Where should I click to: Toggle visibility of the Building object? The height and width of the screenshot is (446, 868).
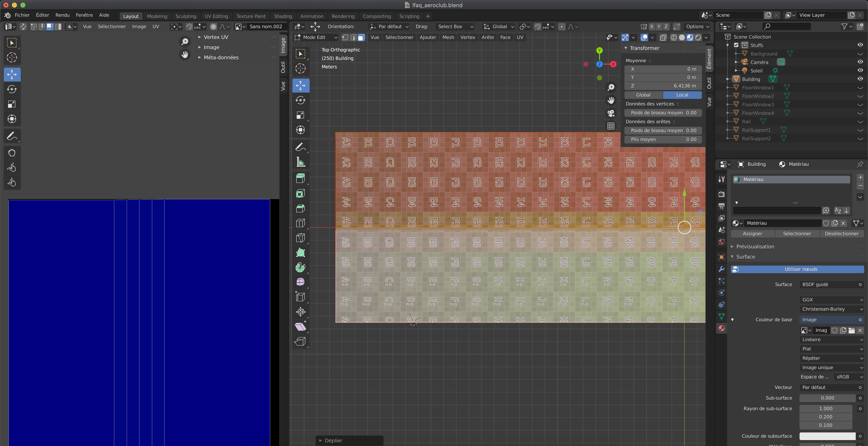[x=860, y=79]
